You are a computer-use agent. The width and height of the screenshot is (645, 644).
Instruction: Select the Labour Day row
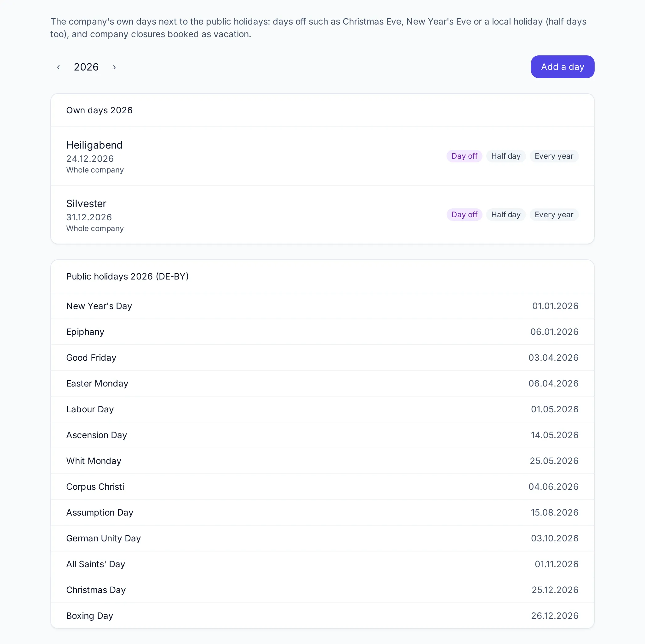coord(322,409)
